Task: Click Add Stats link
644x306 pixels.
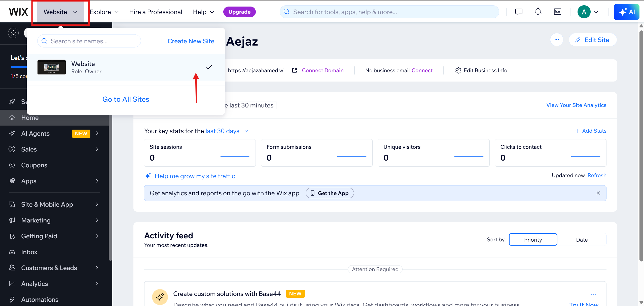Action: click(591, 131)
